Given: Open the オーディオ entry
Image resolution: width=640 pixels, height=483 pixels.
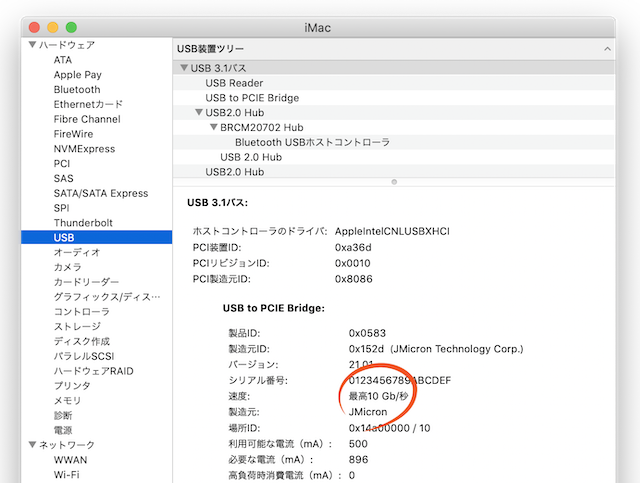Looking at the screenshot, I should click(x=77, y=252).
